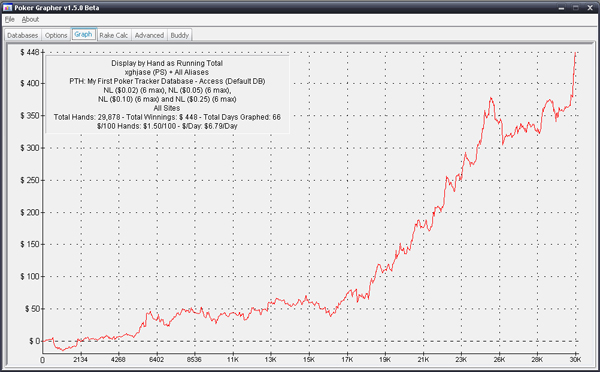The height and width of the screenshot is (372, 600).
Task: Click the graph summary info box
Action: click(167, 95)
